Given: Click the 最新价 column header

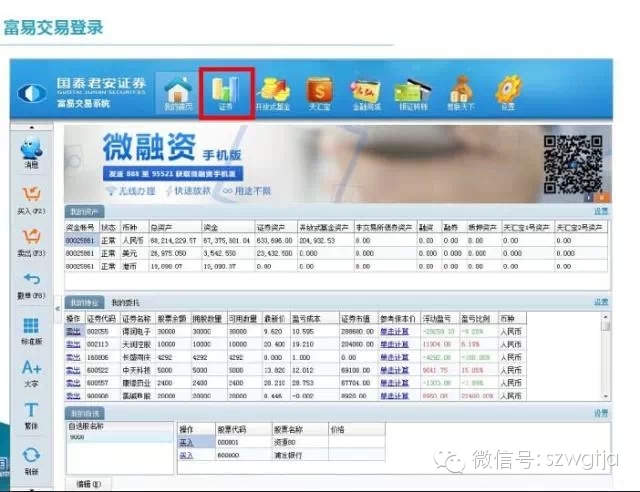Looking at the screenshot, I should pos(276,318).
